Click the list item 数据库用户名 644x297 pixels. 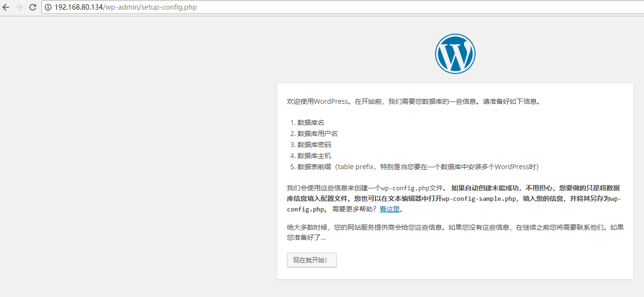point(318,134)
